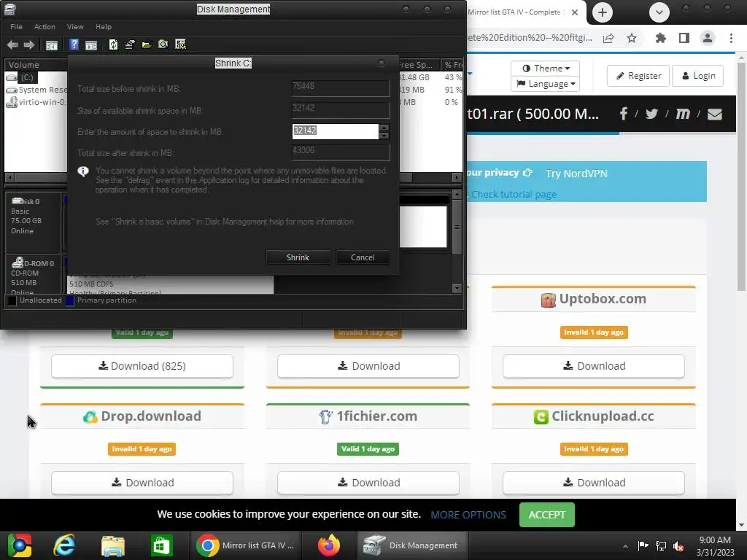The image size is (747, 560).
Task: Open the Properties toolbar icon
Action: (130, 44)
